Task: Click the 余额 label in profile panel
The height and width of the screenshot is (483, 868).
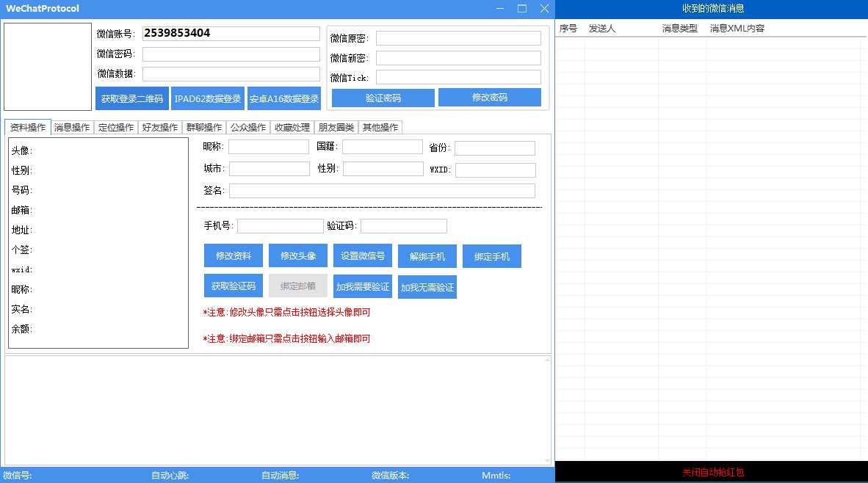Action: 22,329
